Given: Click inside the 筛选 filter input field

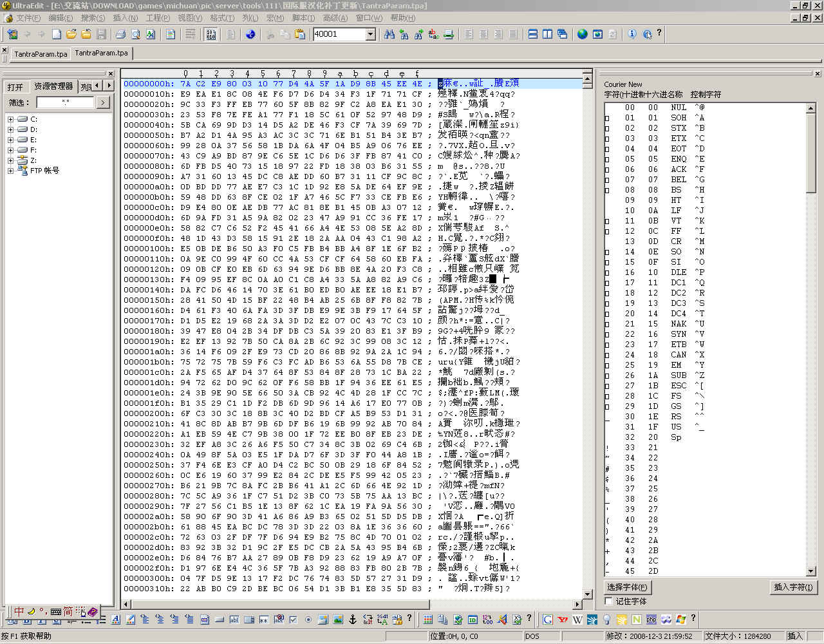Looking at the screenshot, I should (x=66, y=102).
